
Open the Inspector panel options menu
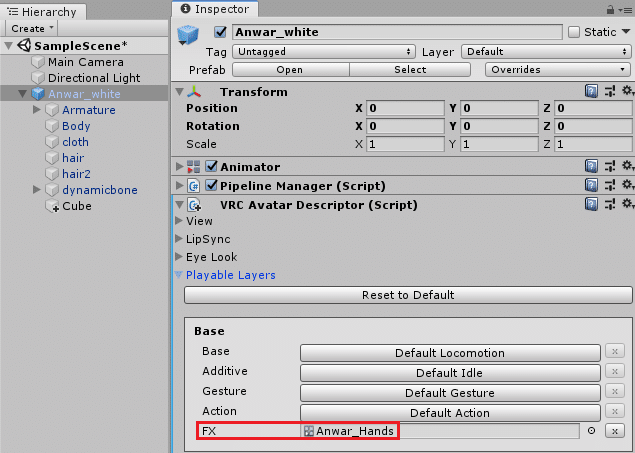point(626,11)
